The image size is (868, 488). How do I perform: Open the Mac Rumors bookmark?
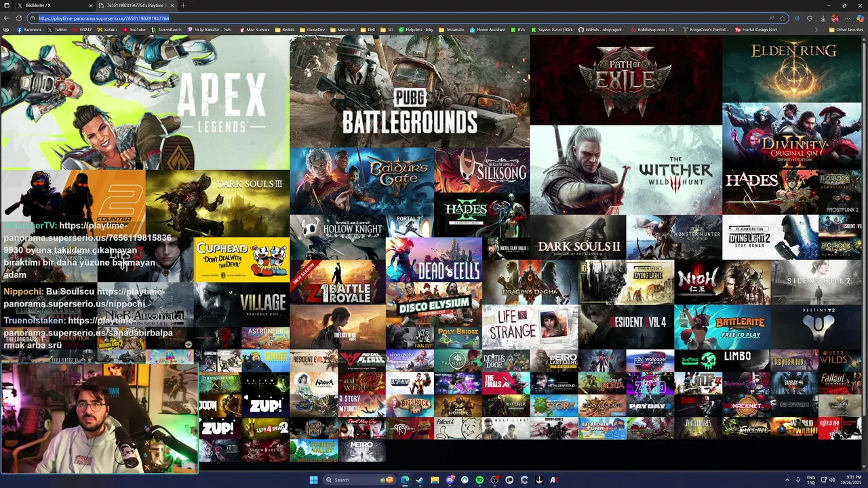[x=254, y=30]
